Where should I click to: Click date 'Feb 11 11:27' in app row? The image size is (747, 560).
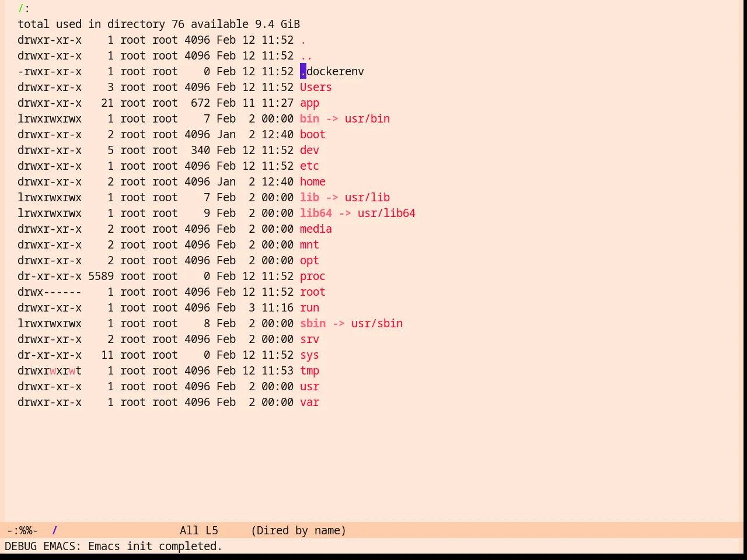(x=255, y=103)
